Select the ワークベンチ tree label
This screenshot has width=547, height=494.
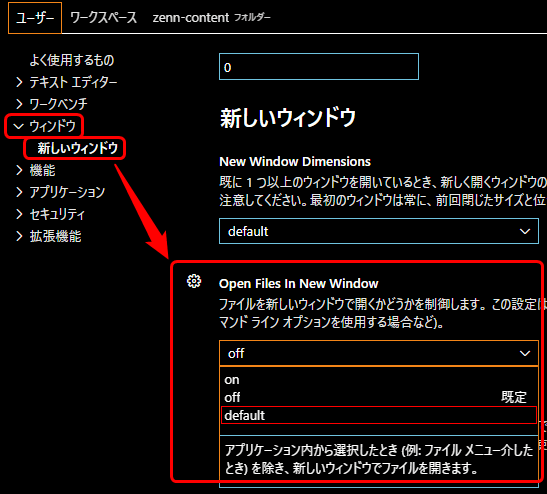click(58, 104)
